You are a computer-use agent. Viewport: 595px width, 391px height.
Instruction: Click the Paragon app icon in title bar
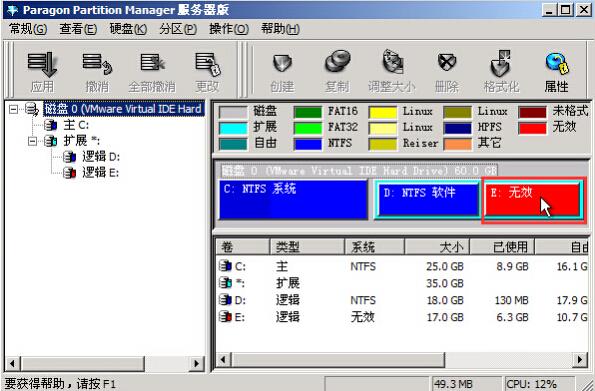(x=12, y=10)
